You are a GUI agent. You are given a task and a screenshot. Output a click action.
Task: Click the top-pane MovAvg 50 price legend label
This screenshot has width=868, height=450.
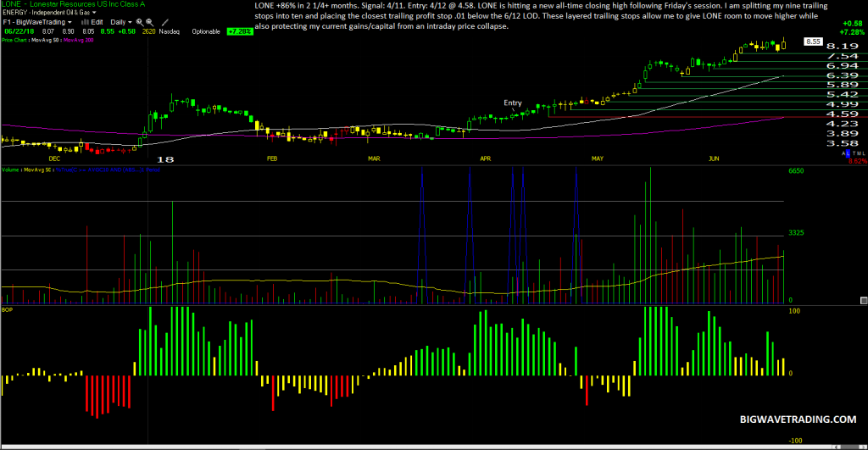tap(45, 40)
